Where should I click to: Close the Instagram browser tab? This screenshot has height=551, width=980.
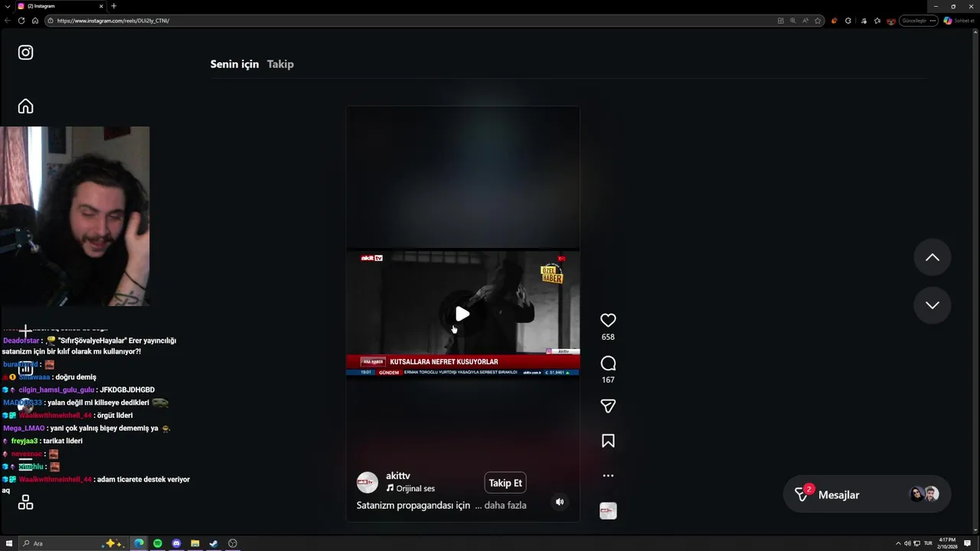tap(101, 6)
